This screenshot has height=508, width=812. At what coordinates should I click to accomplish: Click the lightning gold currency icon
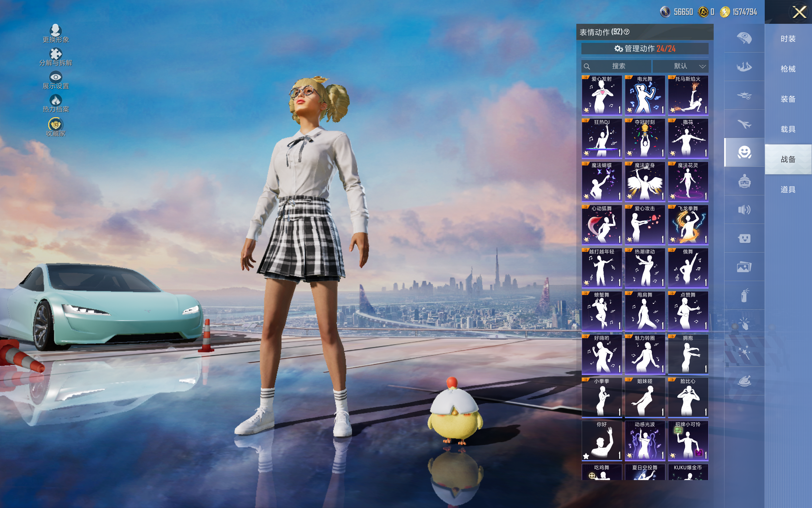725,12
